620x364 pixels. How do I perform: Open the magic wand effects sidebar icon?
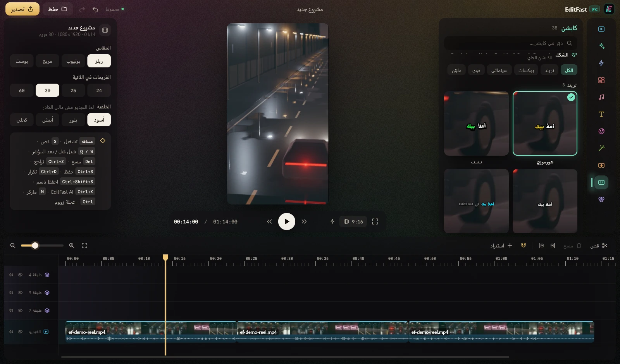[601, 148]
